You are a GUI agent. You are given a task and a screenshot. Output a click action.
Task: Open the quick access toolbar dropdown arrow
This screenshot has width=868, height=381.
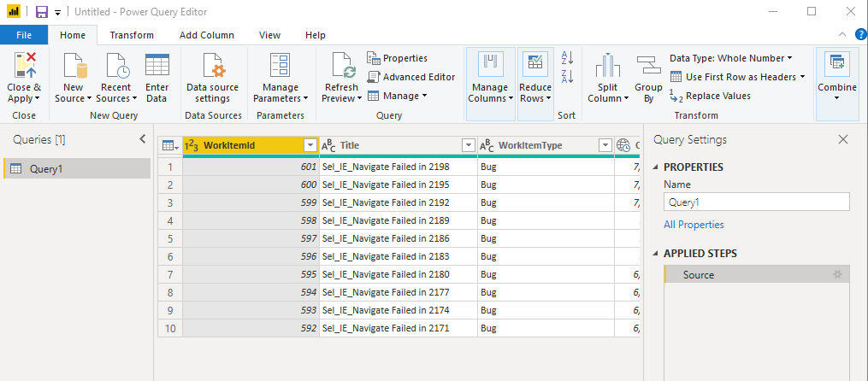(x=57, y=12)
